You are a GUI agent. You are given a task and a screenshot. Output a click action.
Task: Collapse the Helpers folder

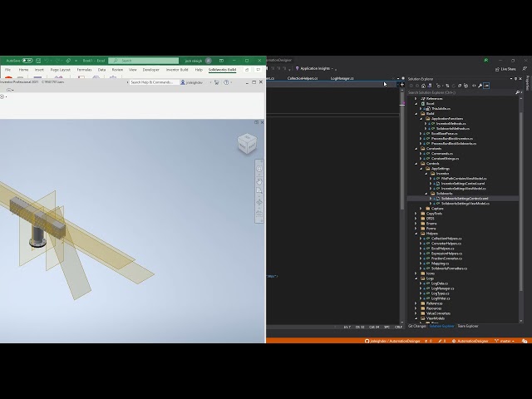tap(416, 234)
